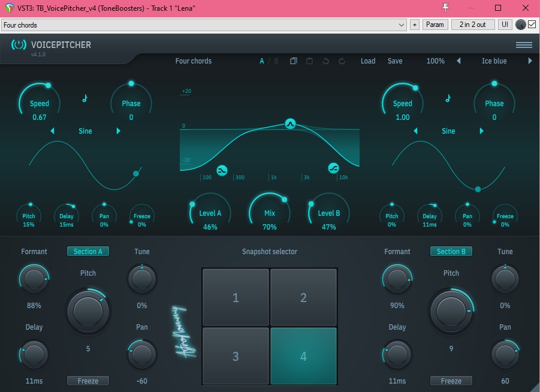
Task: Select next left LFO waveform
Action: click(x=118, y=131)
